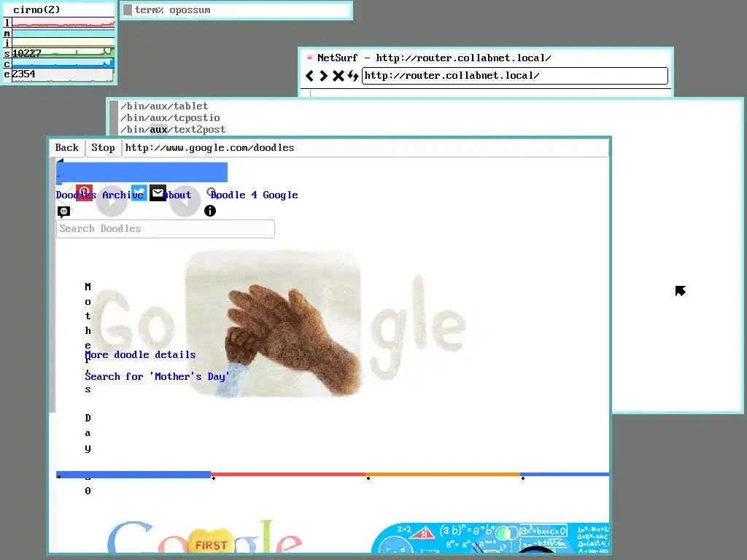Click the 'i' graph row in stats
This screenshot has width=747, height=560.
(59, 43)
